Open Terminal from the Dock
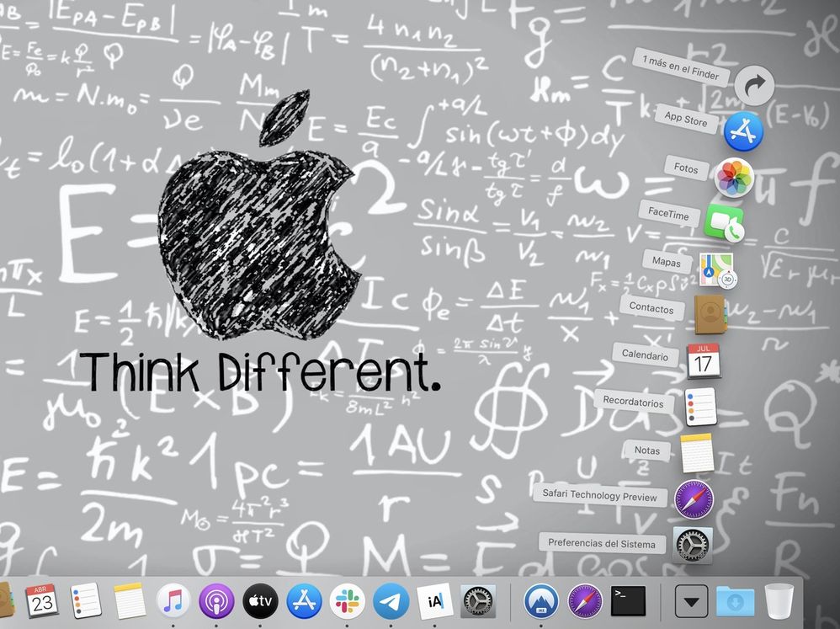Image resolution: width=840 pixels, height=629 pixels. [x=628, y=601]
